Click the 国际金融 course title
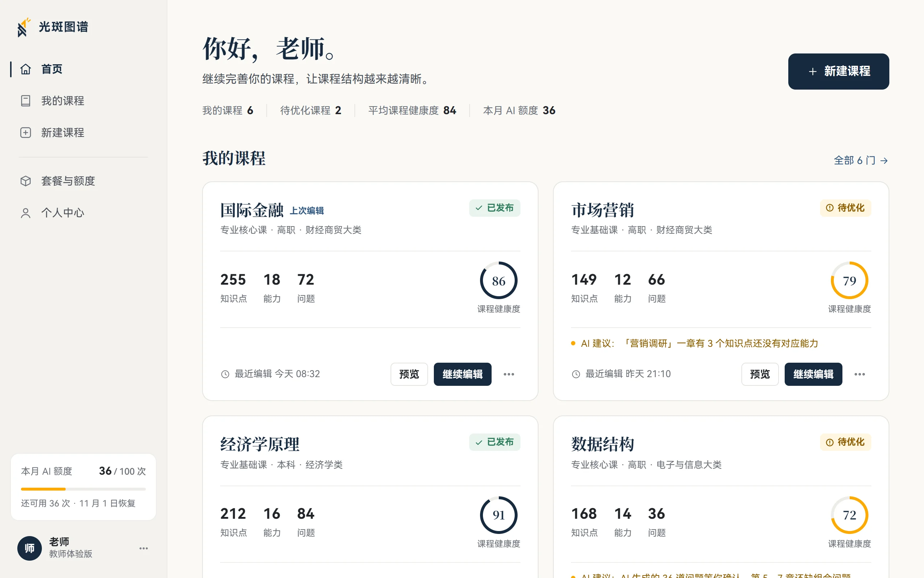This screenshot has height=578, width=924. click(x=252, y=210)
